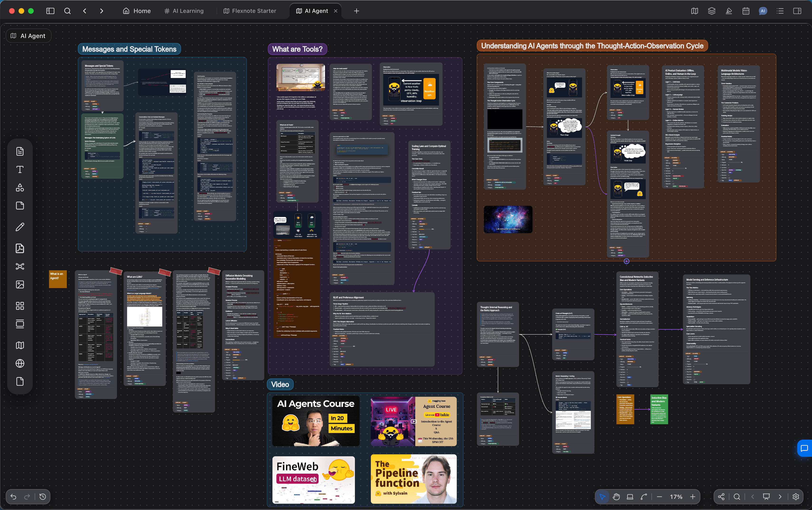Viewport: 812px width, 510px height.
Task: Undo the last canvas action
Action: tap(13, 496)
